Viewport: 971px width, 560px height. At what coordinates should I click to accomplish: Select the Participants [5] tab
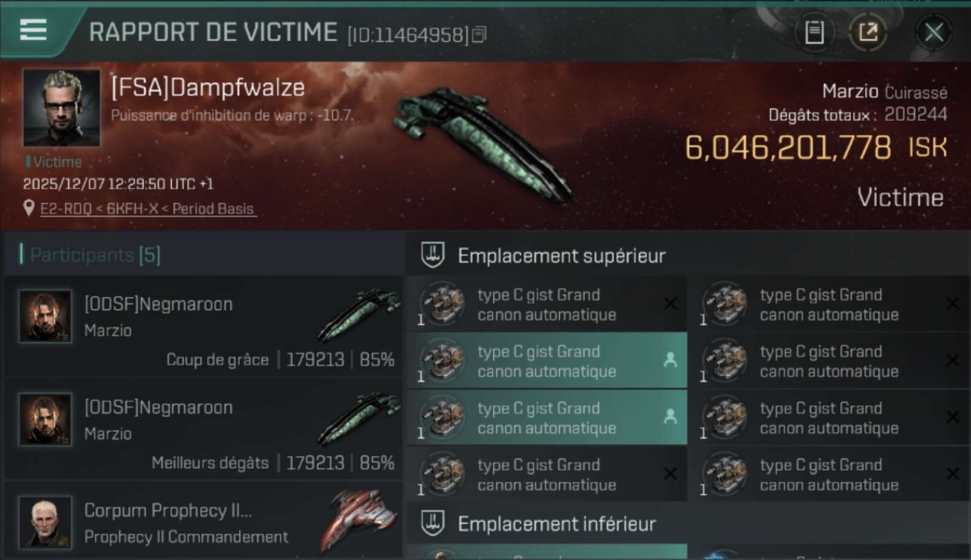[95, 255]
